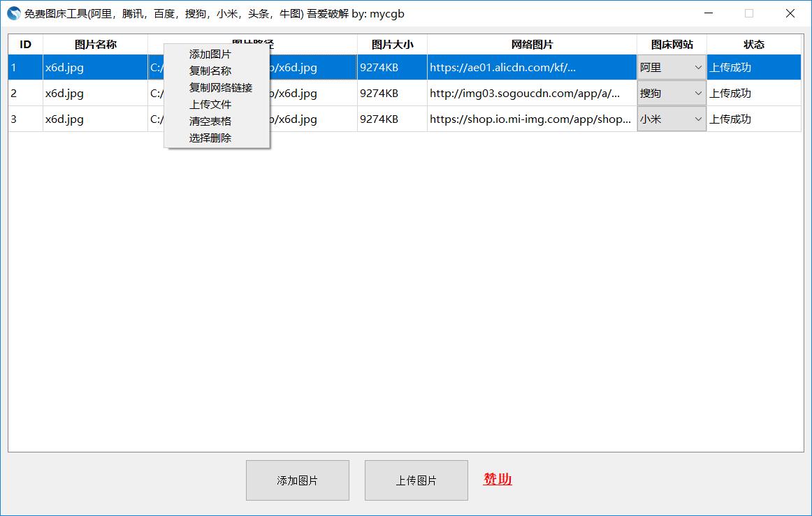
Task: Click the 图片大小 column header
Action: click(392, 44)
